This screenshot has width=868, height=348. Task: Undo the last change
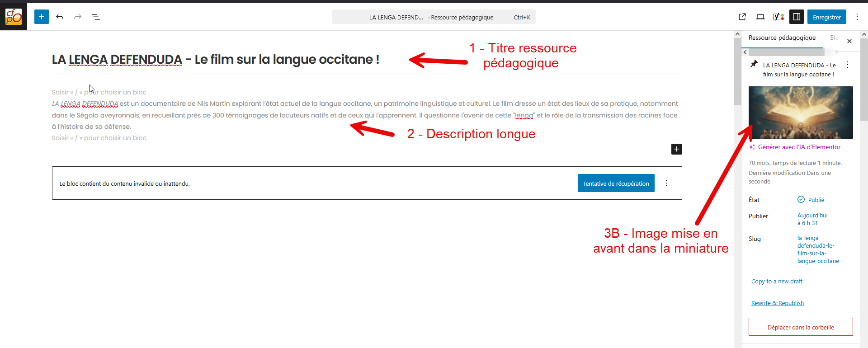60,17
